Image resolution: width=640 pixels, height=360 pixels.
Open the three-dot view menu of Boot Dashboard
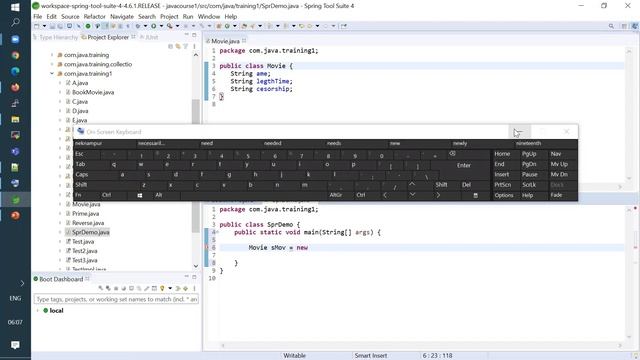click(194, 289)
